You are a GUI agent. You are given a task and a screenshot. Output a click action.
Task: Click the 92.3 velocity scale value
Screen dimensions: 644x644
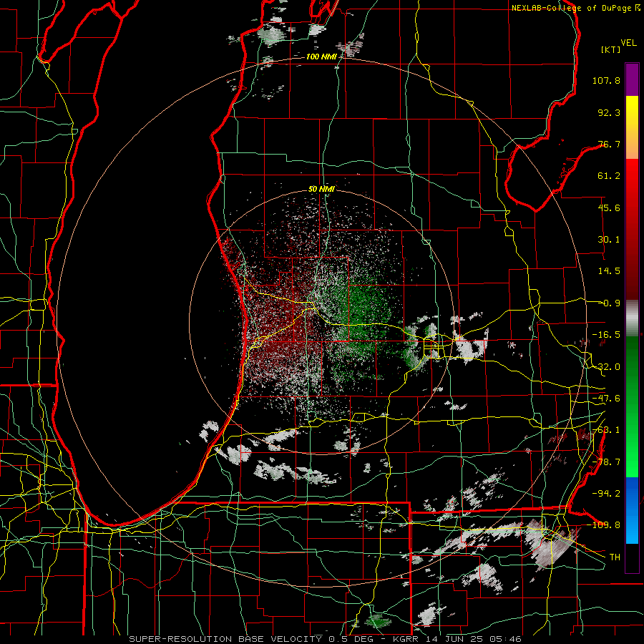(x=609, y=112)
